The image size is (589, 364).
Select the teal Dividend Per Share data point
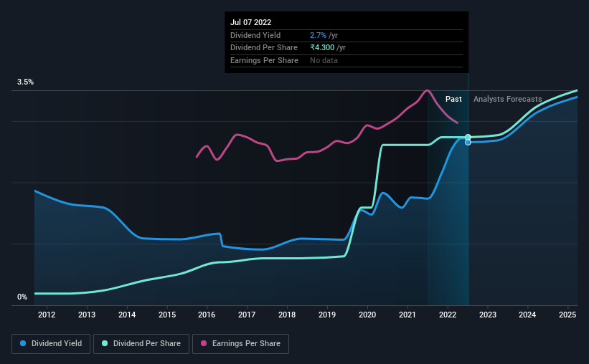coord(468,138)
